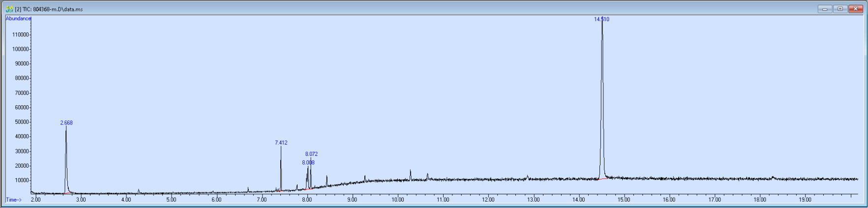The width and height of the screenshot is (868, 208).
Task: Minimize the TIC chromatogram window
Action: pyautogui.click(x=825, y=9)
